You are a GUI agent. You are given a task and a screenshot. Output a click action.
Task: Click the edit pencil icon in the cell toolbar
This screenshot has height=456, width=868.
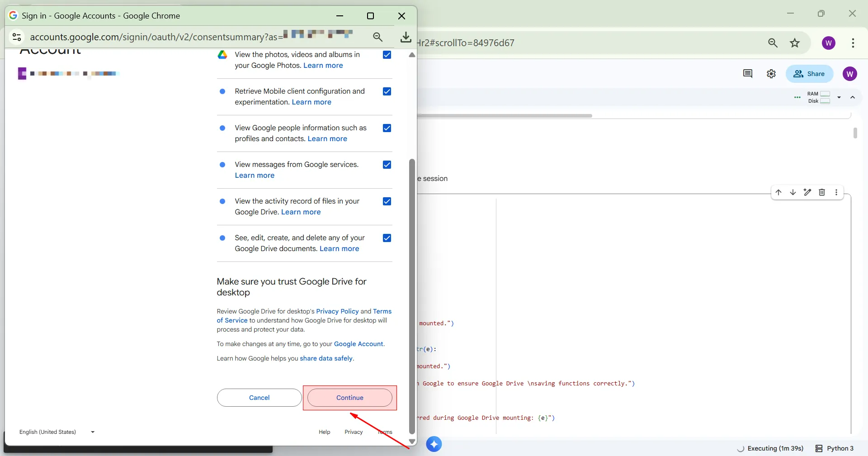pyautogui.click(x=807, y=192)
